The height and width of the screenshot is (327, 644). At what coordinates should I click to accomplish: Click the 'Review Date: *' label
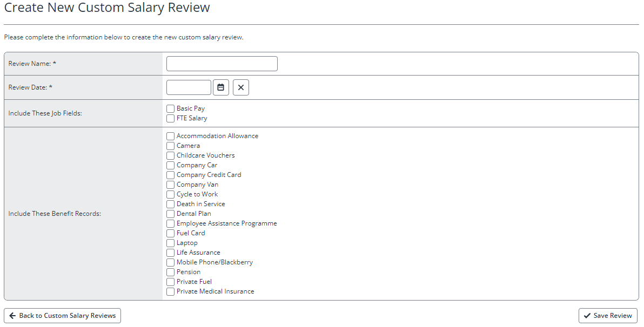tap(30, 87)
